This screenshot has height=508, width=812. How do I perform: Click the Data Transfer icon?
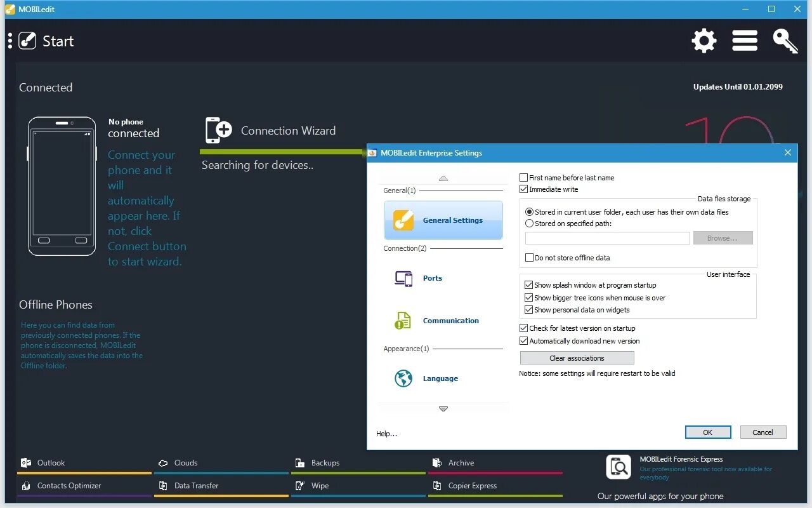coord(163,486)
